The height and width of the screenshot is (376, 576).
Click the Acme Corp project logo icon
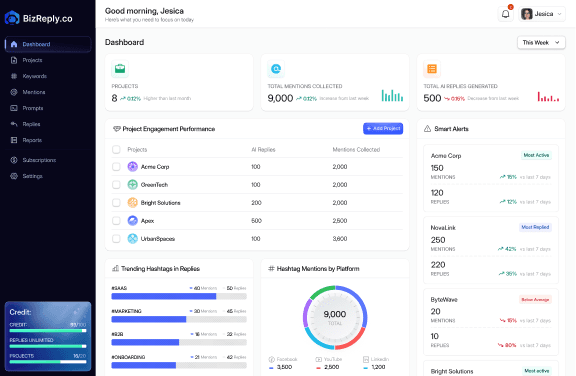pos(132,167)
